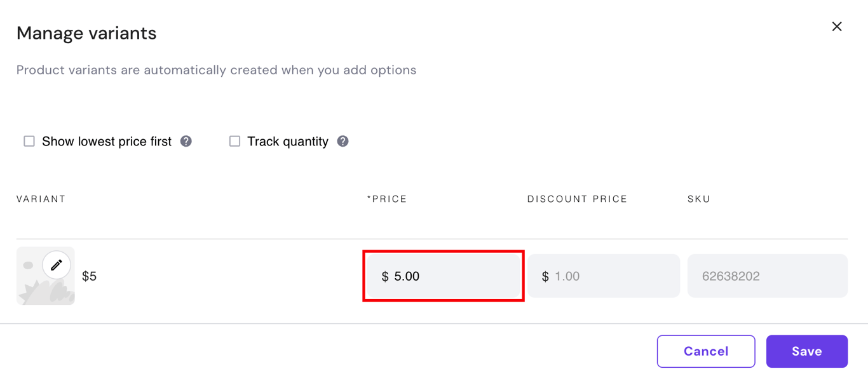Check the 'Track quantity' option

234,141
